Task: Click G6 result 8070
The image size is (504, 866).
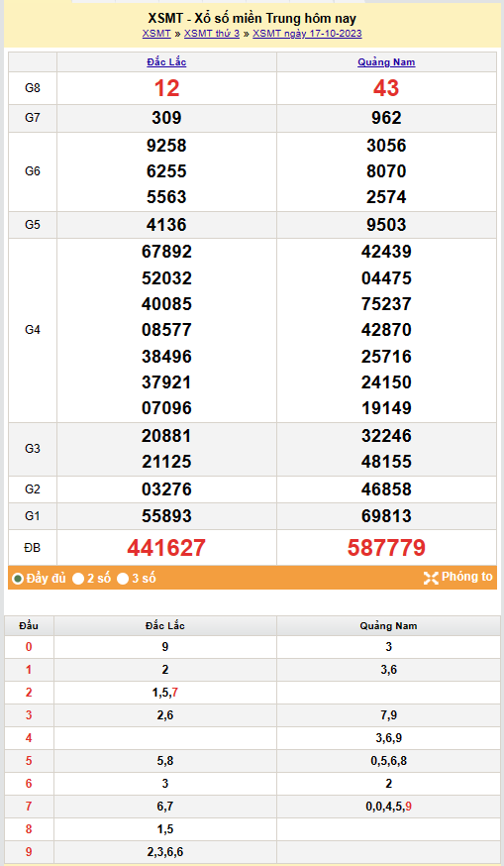Action: pyautogui.click(x=386, y=171)
